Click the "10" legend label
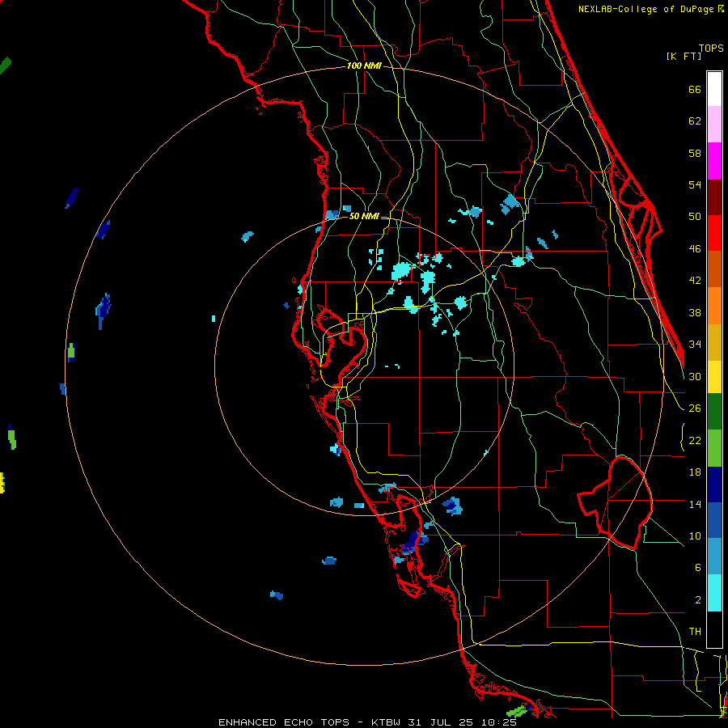This screenshot has width=728, height=728. 695,535
